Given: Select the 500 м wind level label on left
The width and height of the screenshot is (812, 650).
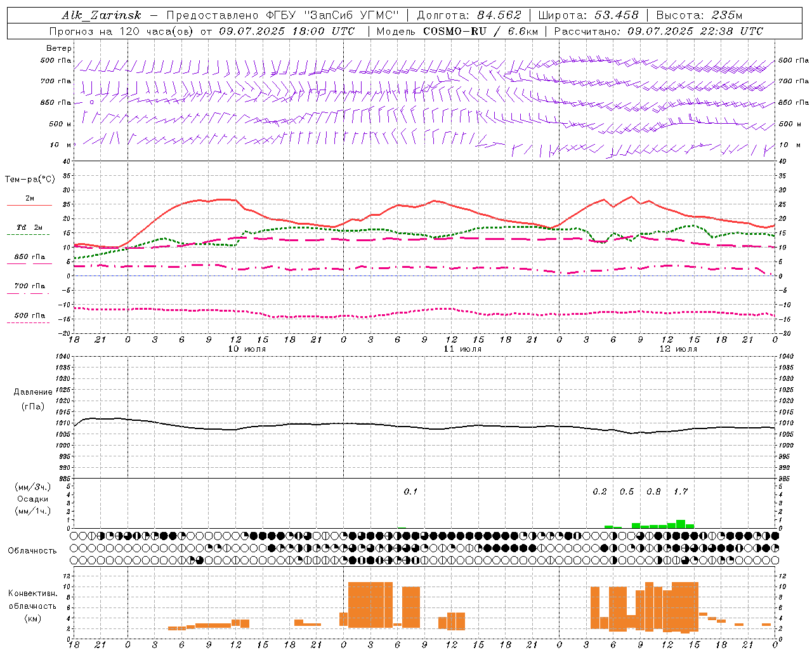Looking at the screenshot, I should 60,124.
